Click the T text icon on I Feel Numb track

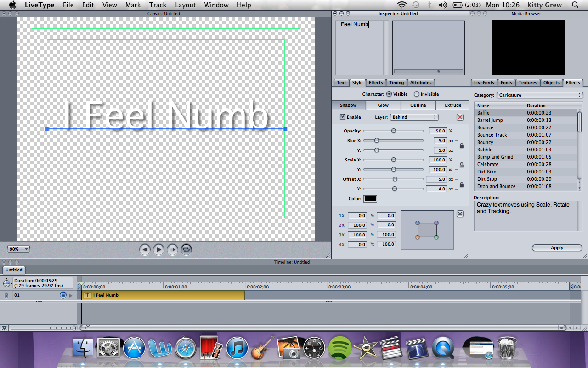[87, 295]
